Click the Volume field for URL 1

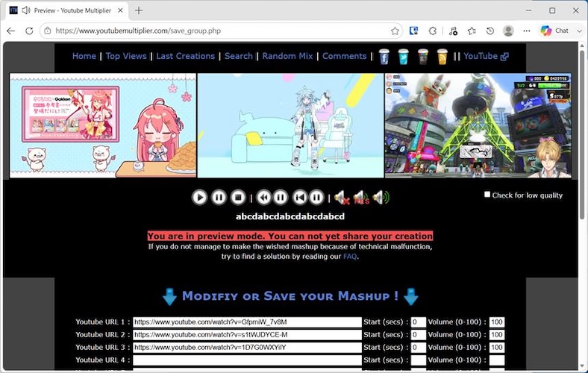(497, 322)
